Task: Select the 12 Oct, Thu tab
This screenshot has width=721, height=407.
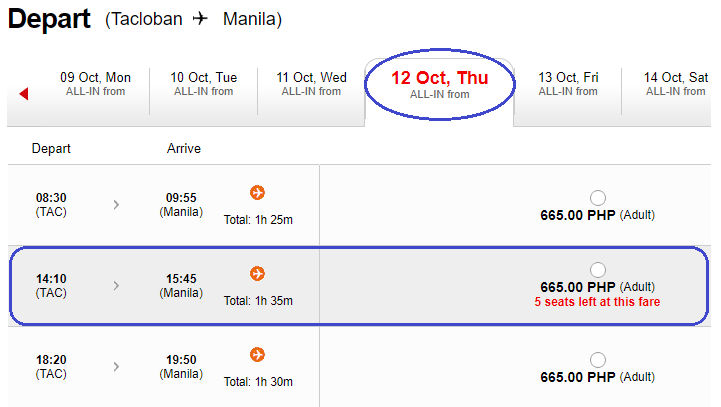Action: pyautogui.click(x=440, y=85)
